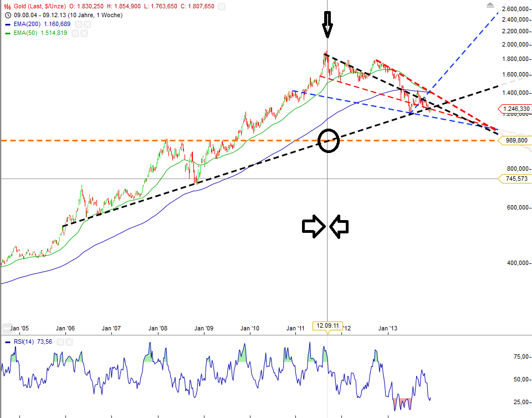Click the Gold (Last, $/Unze) instrument label
The image size is (532, 418).
[x=42, y=6]
